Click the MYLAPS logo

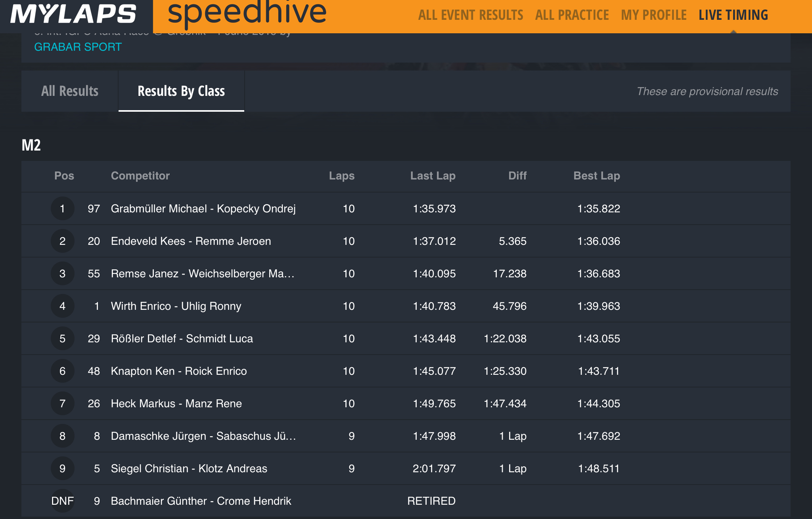click(x=73, y=14)
